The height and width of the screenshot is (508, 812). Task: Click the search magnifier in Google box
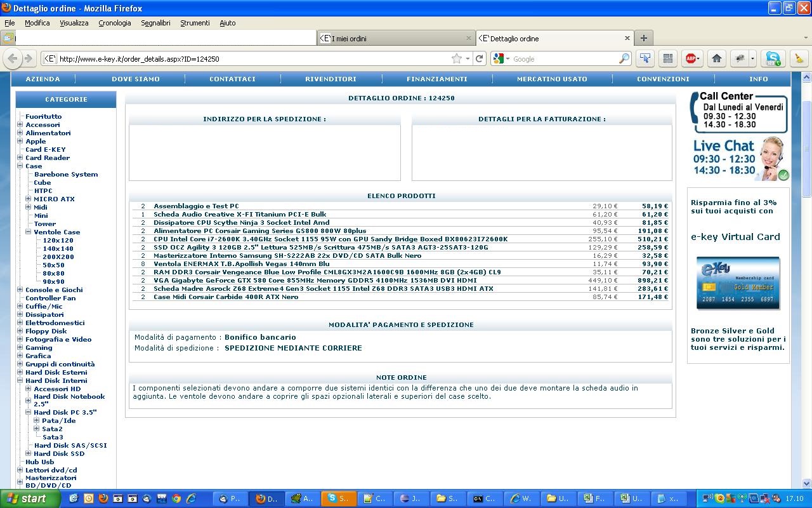624,58
